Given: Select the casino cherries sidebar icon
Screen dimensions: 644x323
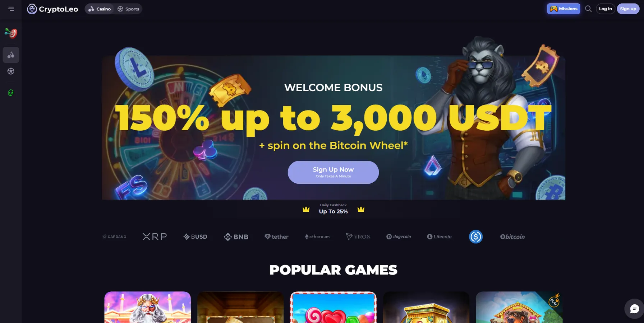Looking at the screenshot, I should [x=11, y=55].
